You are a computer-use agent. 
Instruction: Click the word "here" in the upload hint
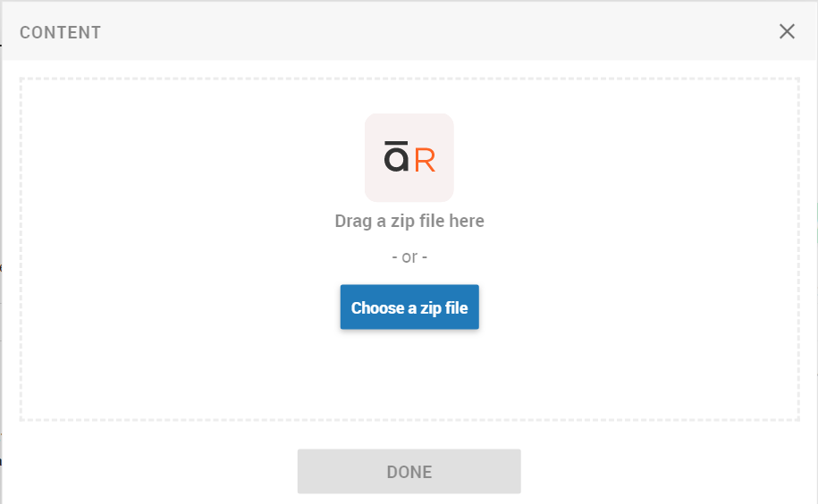pos(467,221)
